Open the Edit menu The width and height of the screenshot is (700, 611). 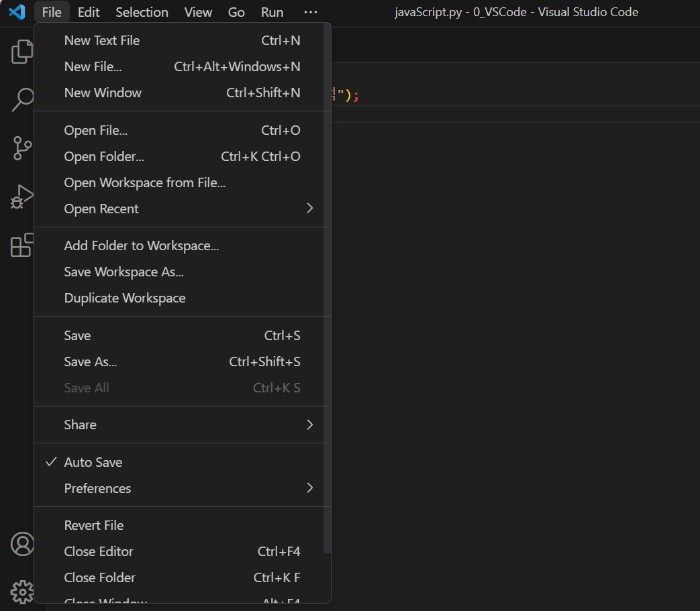(x=89, y=12)
